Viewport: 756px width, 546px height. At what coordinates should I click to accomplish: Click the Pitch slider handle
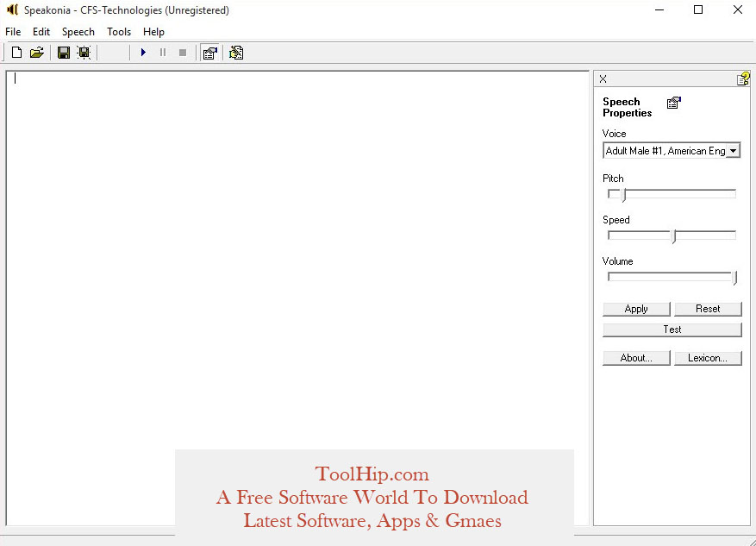(624, 195)
